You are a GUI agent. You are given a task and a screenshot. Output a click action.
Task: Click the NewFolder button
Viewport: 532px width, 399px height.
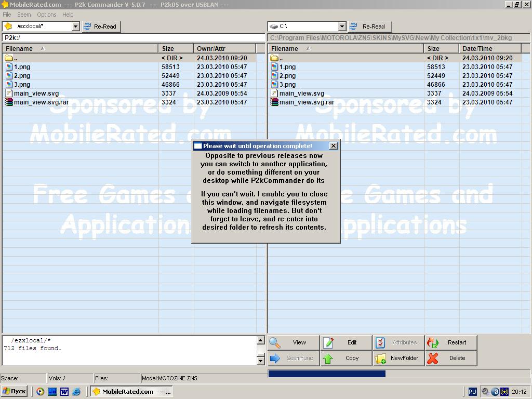click(398, 358)
